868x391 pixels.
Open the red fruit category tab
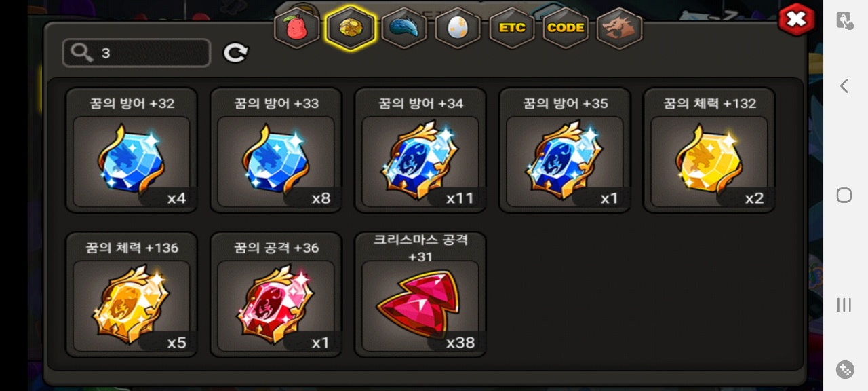(x=297, y=28)
